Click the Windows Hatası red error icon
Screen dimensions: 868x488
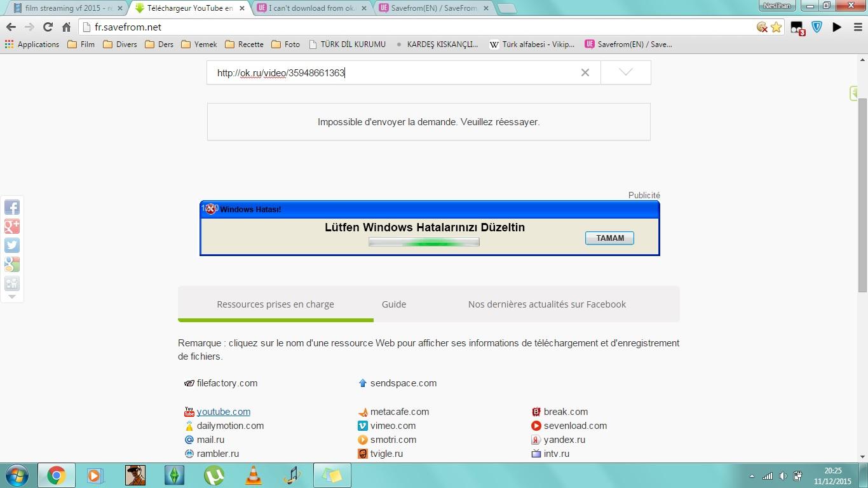click(x=211, y=209)
